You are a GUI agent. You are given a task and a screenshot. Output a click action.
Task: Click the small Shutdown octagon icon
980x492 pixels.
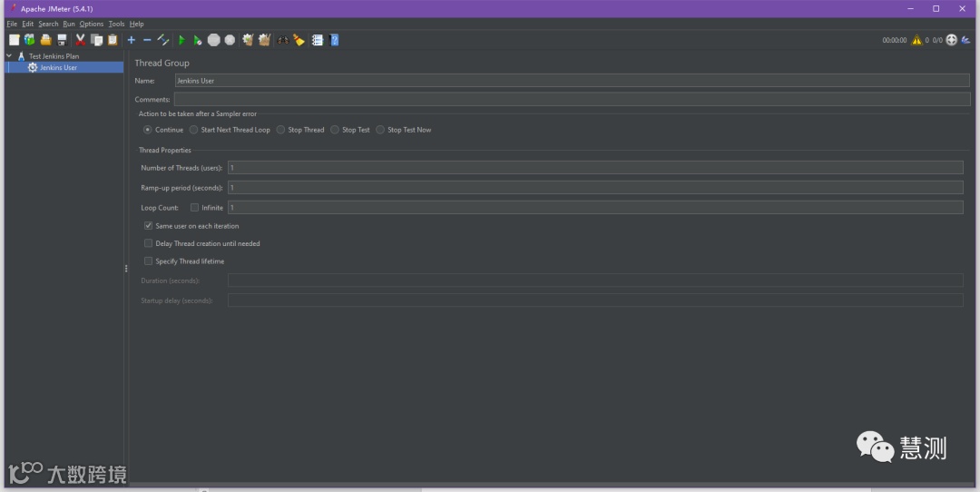pyautogui.click(x=230, y=40)
